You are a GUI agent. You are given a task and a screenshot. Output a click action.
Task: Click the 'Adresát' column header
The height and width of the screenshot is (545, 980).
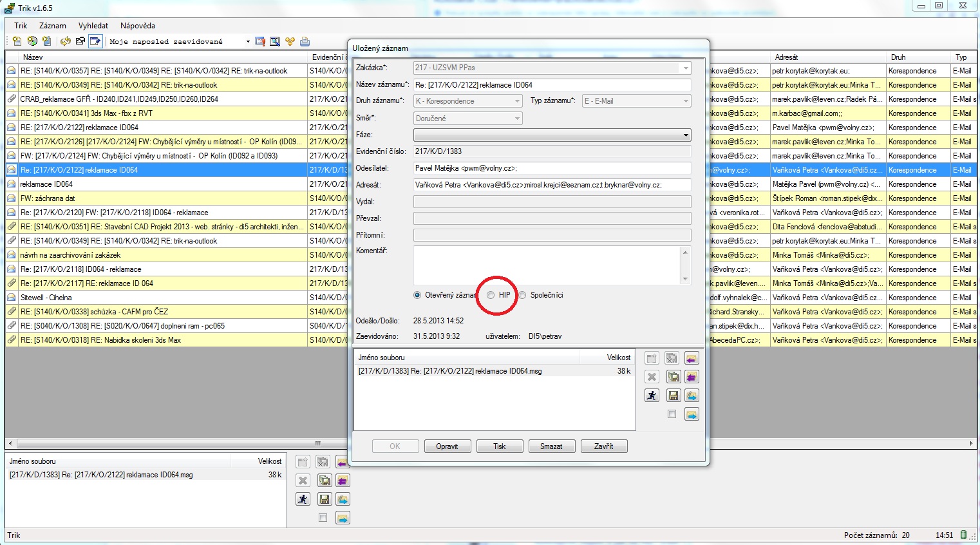pos(828,57)
